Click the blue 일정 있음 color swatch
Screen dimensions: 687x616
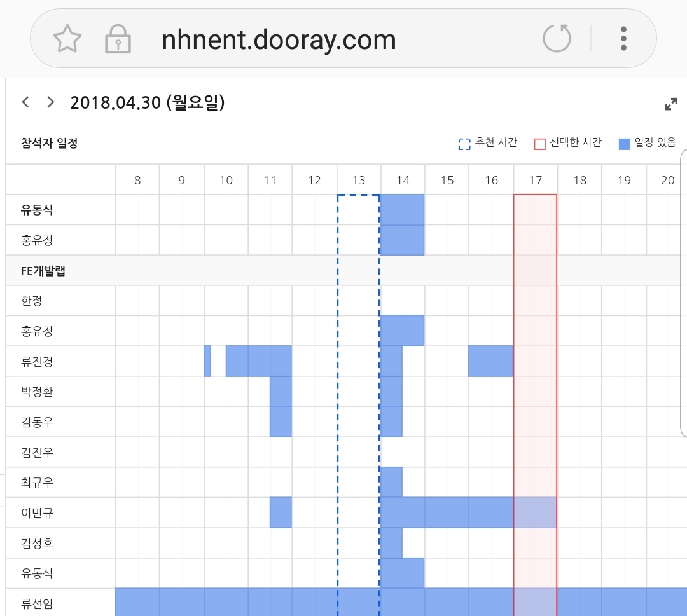pos(623,144)
